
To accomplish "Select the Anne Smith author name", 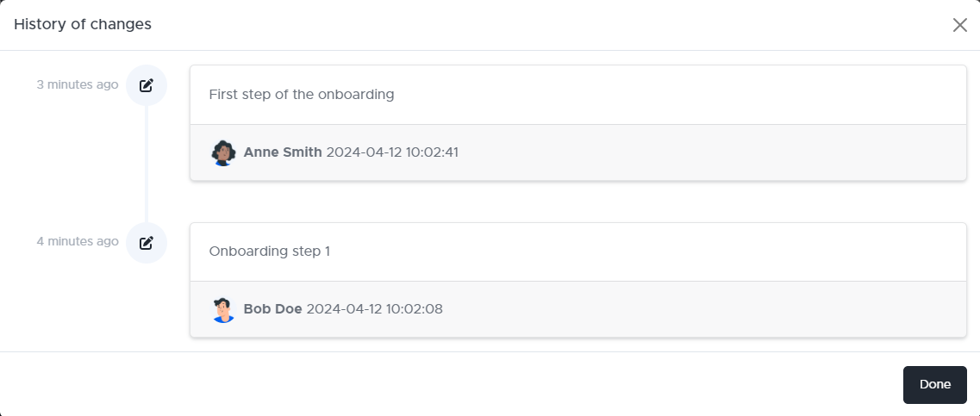I will point(283,152).
